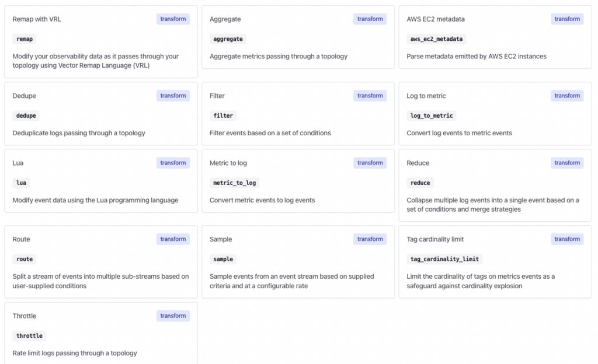Open the Lua transform card
The height and width of the screenshot is (364, 598).
click(101, 181)
